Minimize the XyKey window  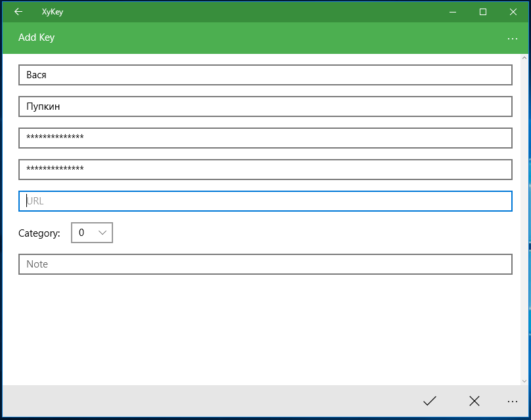point(453,12)
